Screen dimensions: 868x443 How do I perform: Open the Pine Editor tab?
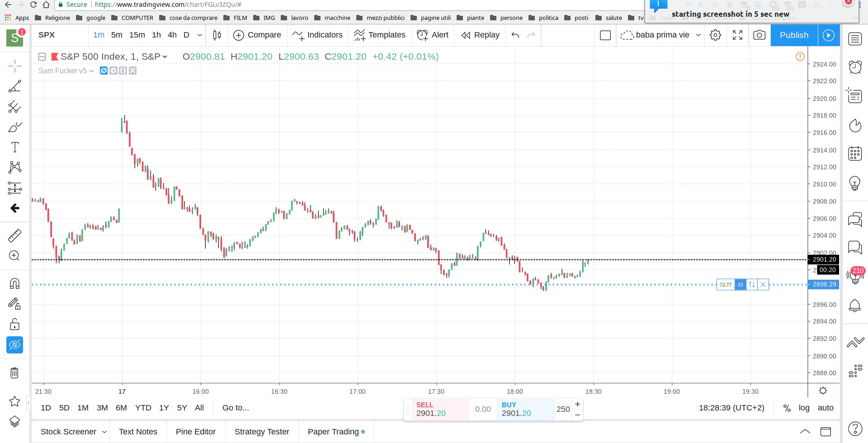[x=196, y=432]
